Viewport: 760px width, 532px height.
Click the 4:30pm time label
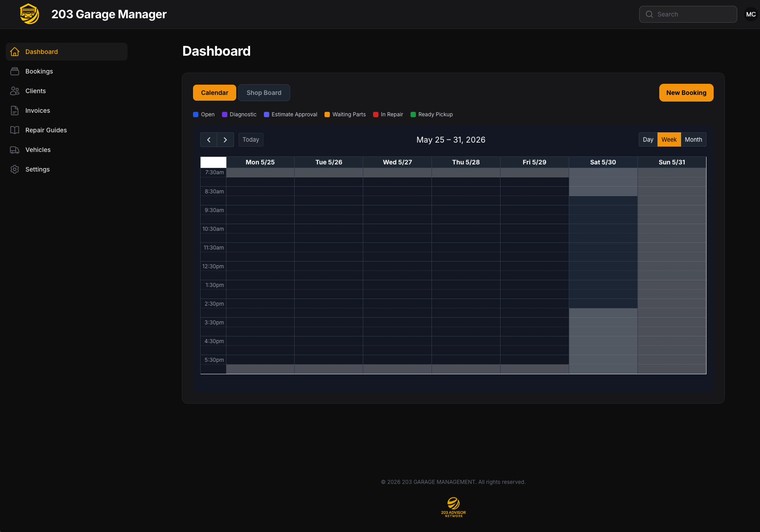pos(214,341)
